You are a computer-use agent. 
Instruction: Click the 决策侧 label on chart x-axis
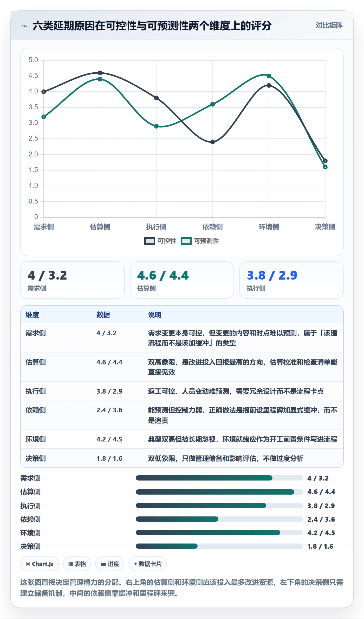click(325, 227)
